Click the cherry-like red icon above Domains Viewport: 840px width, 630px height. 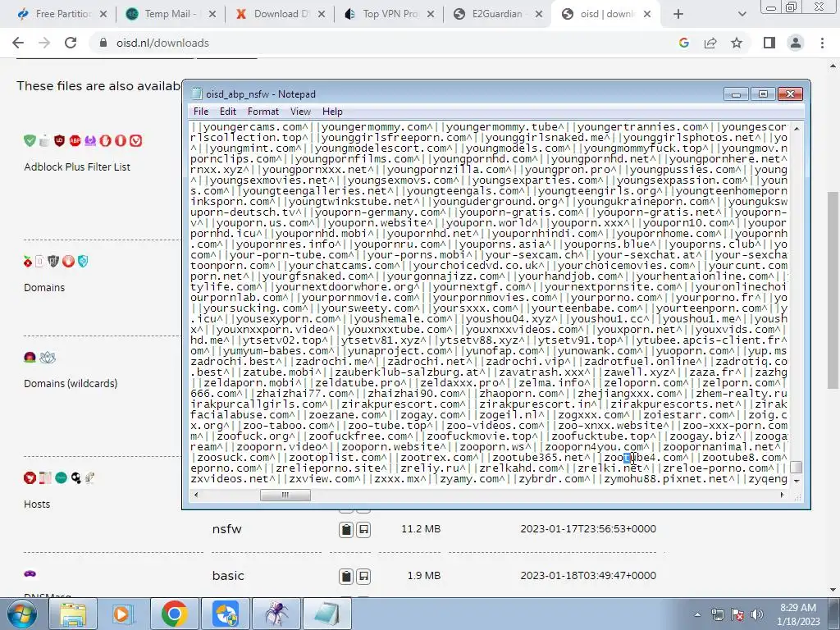click(x=28, y=262)
